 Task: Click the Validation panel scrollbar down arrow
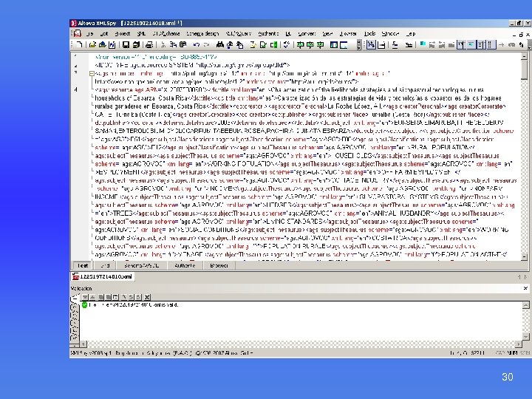pyautogui.click(x=525, y=337)
